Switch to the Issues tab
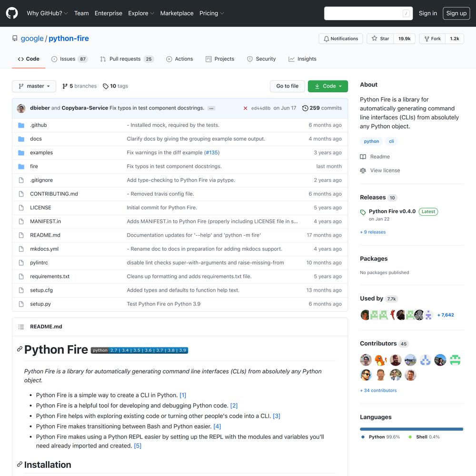The width and height of the screenshot is (476, 476). click(69, 59)
